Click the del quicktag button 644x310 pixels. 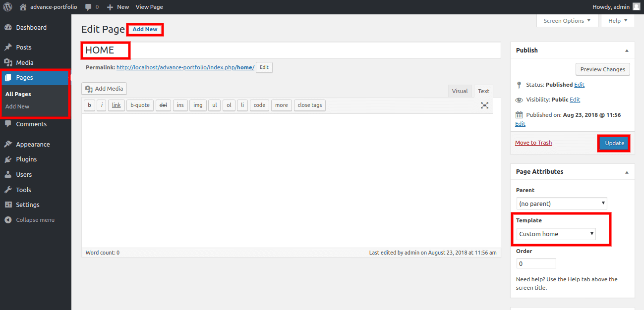pyautogui.click(x=163, y=105)
